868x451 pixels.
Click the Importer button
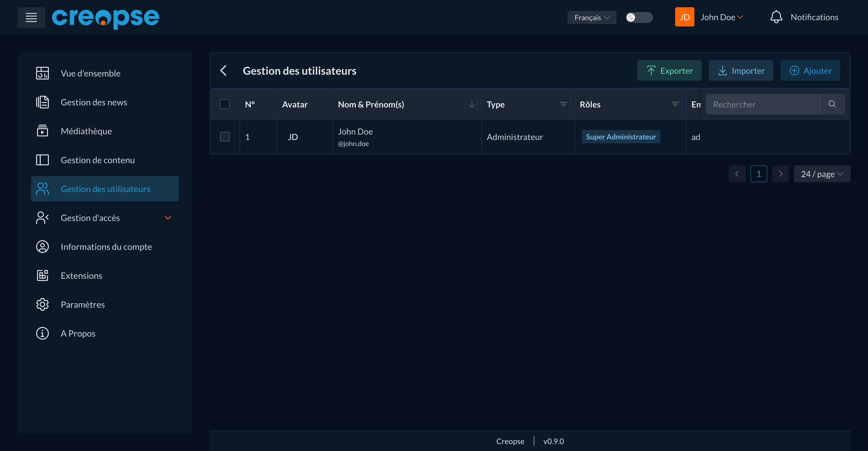(x=741, y=70)
